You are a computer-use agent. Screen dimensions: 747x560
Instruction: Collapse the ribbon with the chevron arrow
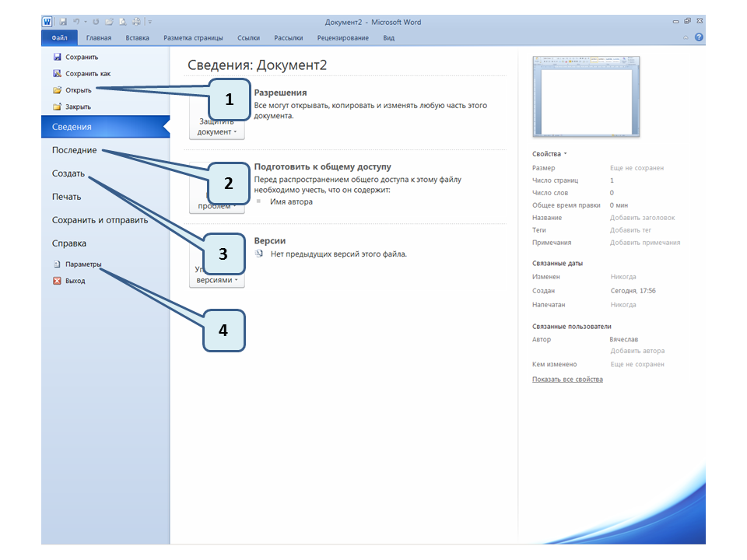point(686,37)
